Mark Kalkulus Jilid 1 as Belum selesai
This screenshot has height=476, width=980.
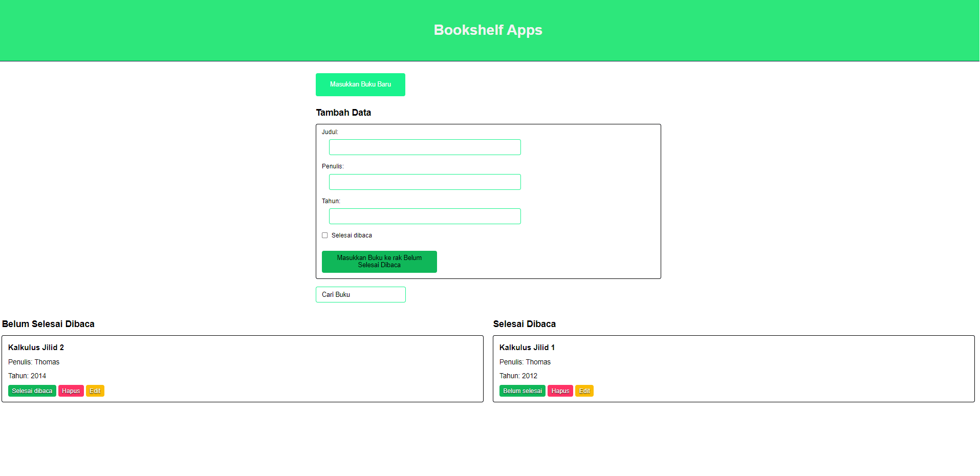(x=522, y=391)
